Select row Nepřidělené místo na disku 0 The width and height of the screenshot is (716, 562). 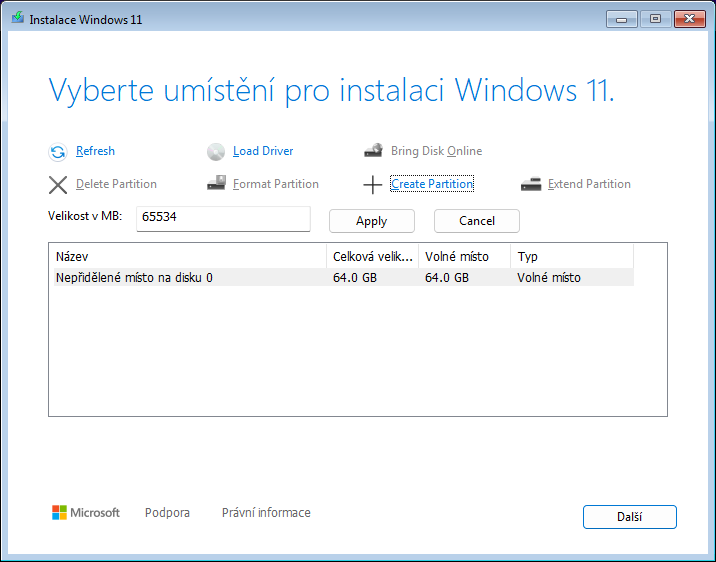(x=344, y=278)
